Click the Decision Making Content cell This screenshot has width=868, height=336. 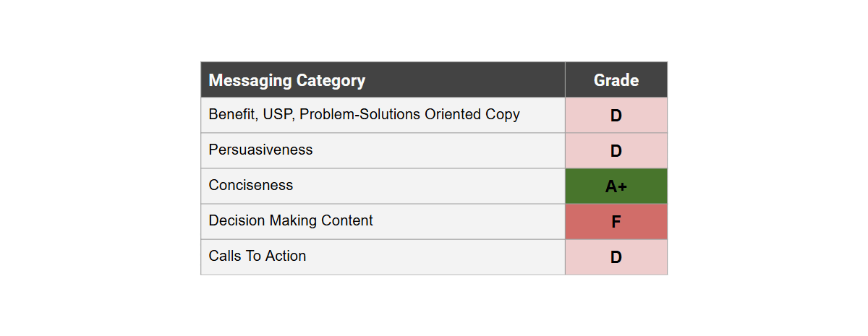pyautogui.click(x=291, y=221)
